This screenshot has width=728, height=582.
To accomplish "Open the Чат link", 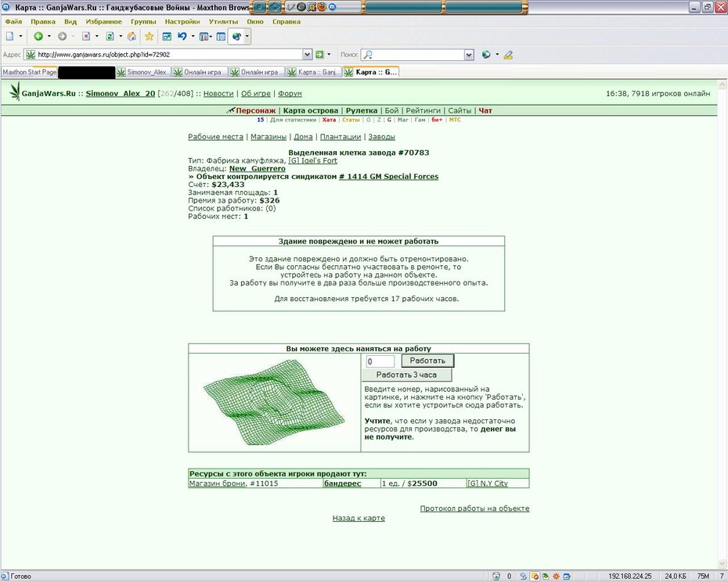I will tap(485, 110).
